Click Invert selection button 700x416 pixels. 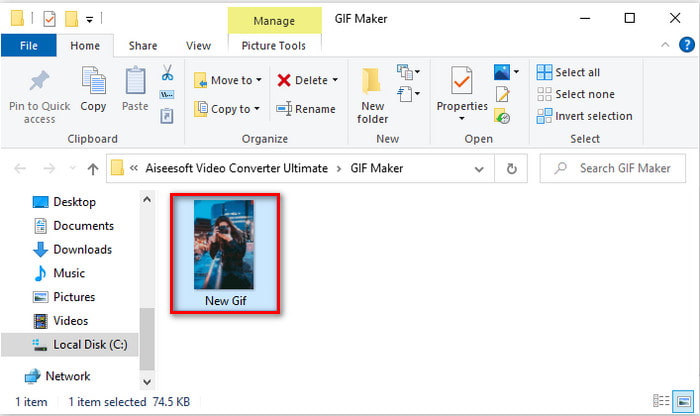click(x=584, y=116)
